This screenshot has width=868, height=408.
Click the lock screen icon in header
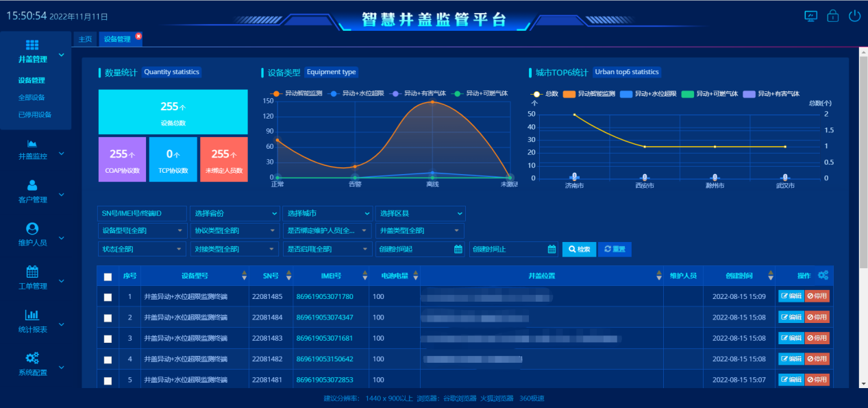pyautogui.click(x=832, y=16)
